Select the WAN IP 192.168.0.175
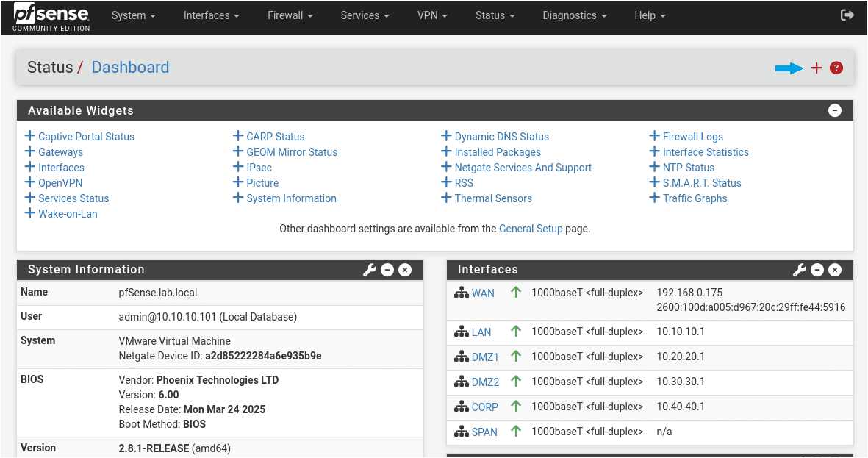Screen dimensions: 868x458 tap(689, 293)
